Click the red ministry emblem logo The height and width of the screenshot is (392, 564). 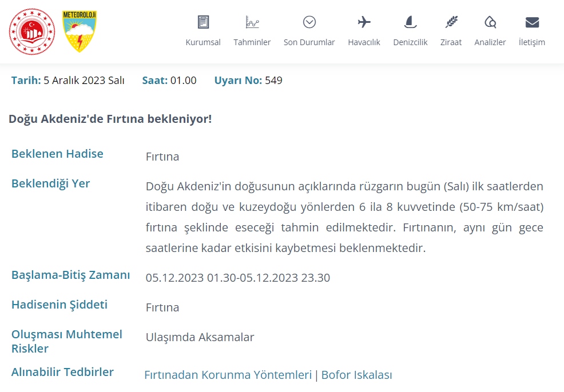pyautogui.click(x=32, y=32)
